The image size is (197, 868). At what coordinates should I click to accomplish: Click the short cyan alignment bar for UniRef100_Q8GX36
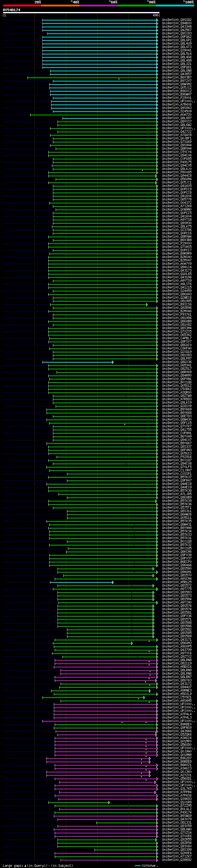click(78, 362)
